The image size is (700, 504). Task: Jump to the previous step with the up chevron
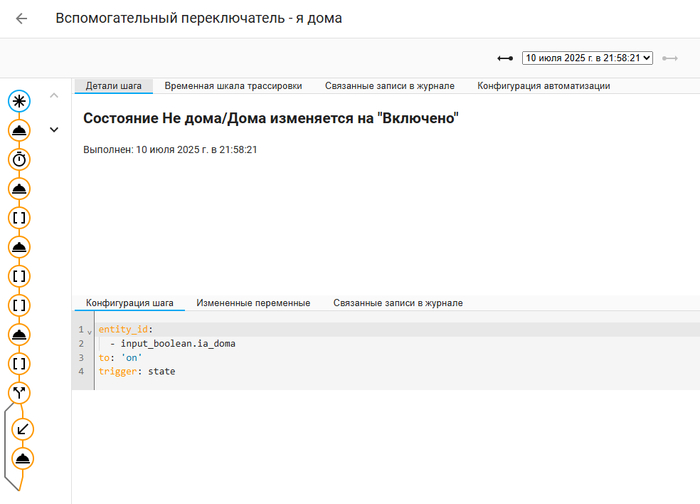(54, 96)
